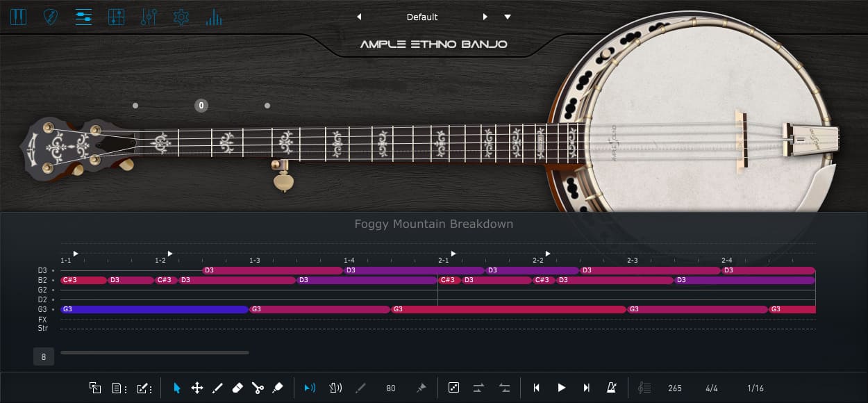
Task: Select the eraser tool
Action: point(237,388)
